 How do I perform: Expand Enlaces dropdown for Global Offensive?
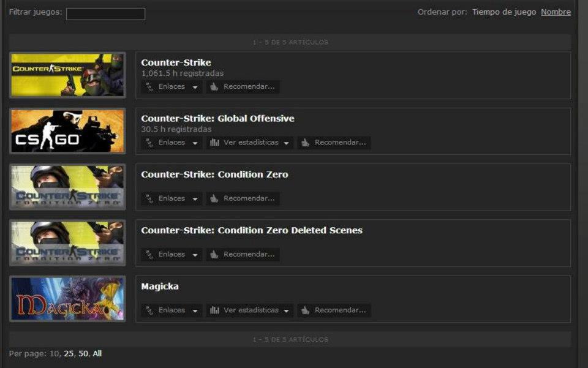pos(171,143)
